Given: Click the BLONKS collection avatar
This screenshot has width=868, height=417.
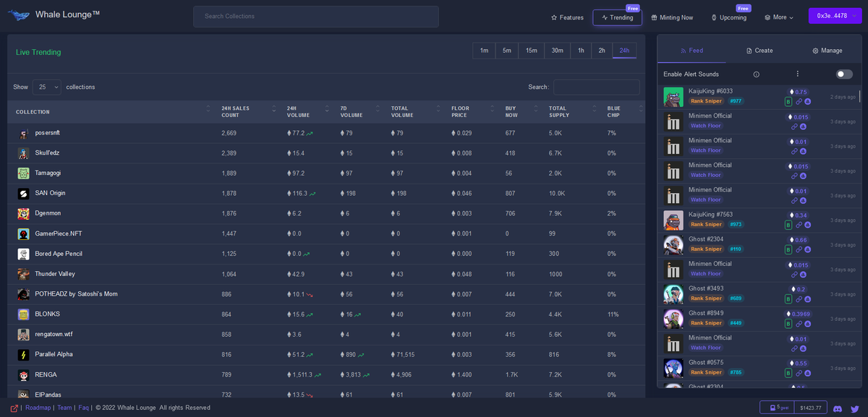Looking at the screenshot, I should (23, 314).
